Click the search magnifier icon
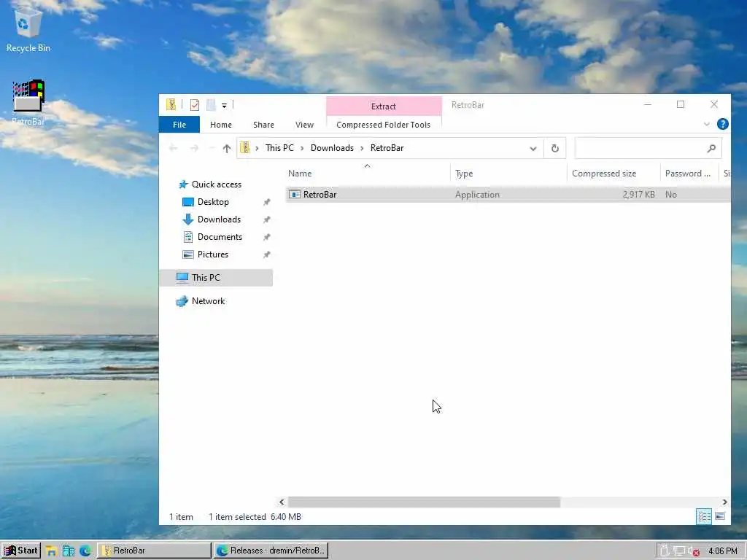This screenshot has width=747, height=560. click(711, 149)
